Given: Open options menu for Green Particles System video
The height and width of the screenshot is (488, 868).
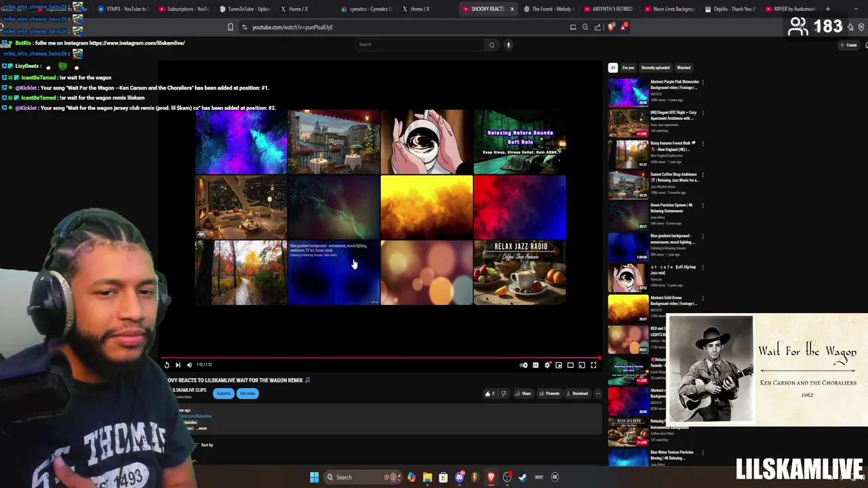Looking at the screenshot, I should point(703,205).
